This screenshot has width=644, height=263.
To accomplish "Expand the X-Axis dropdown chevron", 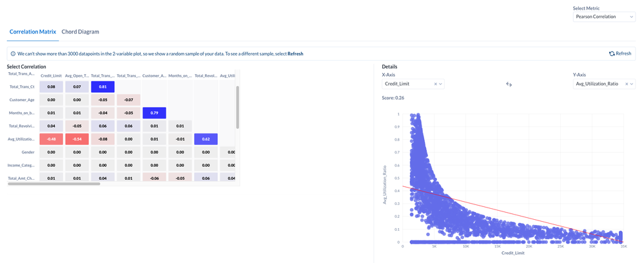I will (x=442, y=84).
